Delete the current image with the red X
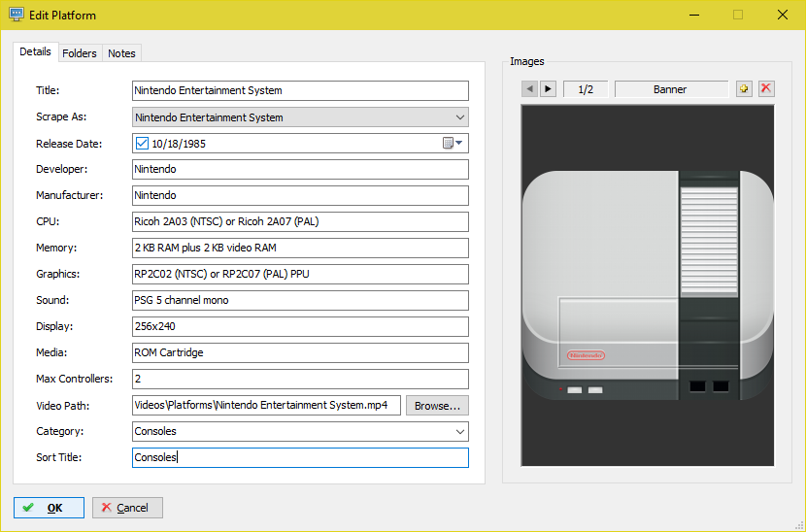 tap(766, 89)
